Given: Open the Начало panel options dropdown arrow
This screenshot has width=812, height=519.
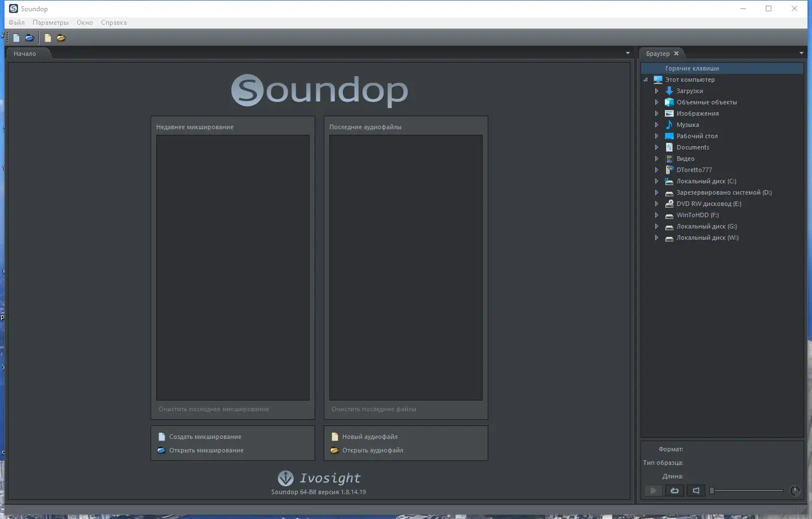Looking at the screenshot, I should [x=628, y=54].
